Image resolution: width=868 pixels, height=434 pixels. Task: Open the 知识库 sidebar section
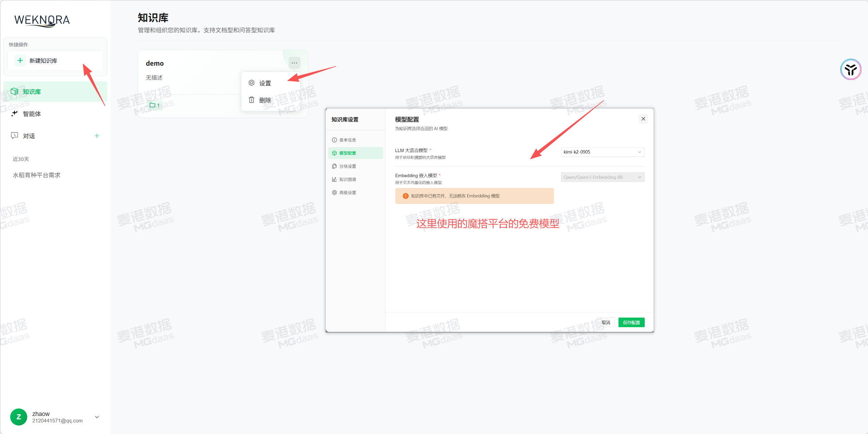[32, 92]
